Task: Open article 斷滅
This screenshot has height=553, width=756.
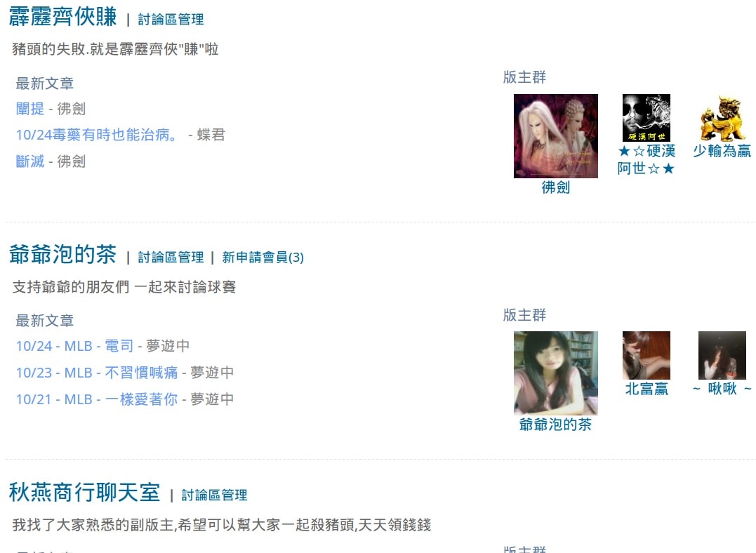Action: pos(30,161)
